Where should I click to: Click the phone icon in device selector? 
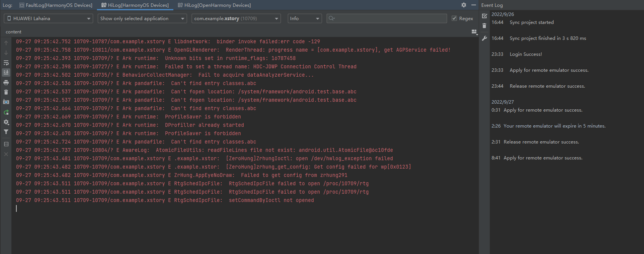(x=9, y=18)
